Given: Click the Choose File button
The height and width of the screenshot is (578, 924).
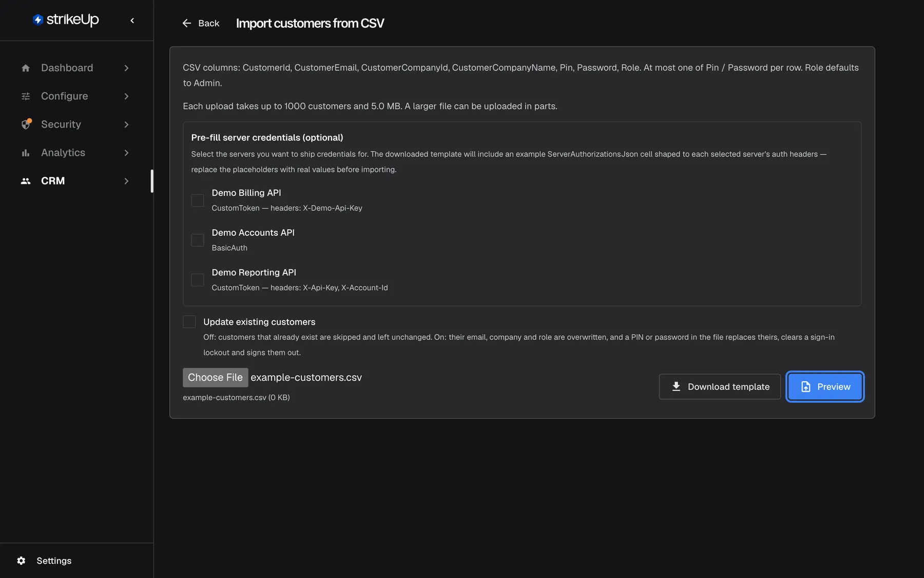Looking at the screenshot, I should coord(216,377).
